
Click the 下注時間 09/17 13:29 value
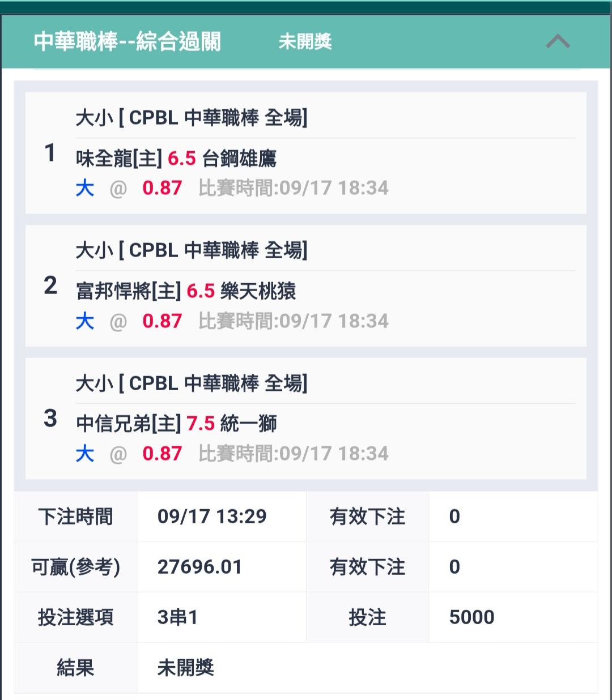point(212,517)
